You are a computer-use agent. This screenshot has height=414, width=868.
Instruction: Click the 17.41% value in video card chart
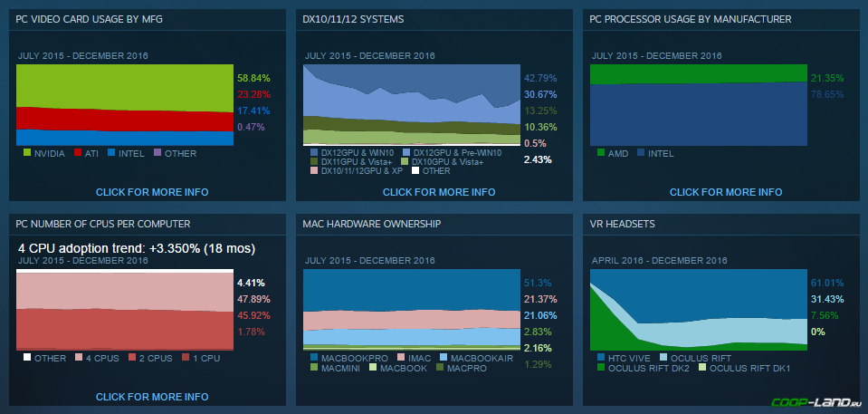click(x=253, y=111)
